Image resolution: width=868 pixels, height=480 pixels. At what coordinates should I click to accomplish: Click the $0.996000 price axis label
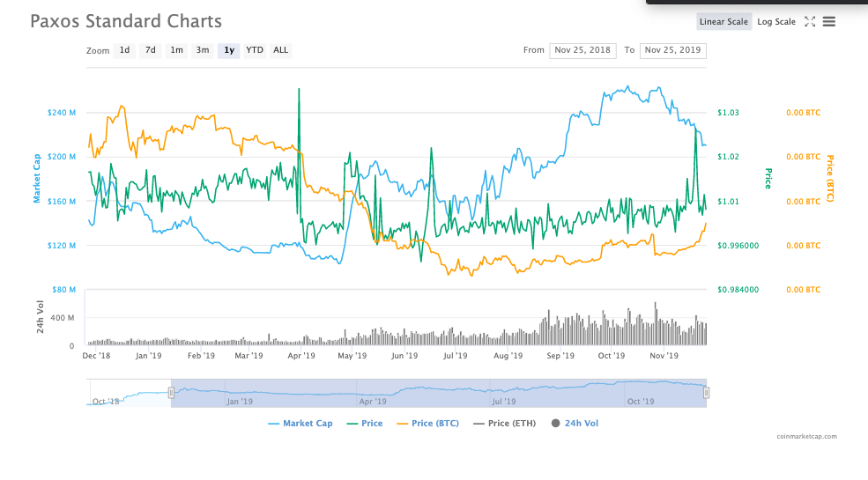[x=738, y=246]
